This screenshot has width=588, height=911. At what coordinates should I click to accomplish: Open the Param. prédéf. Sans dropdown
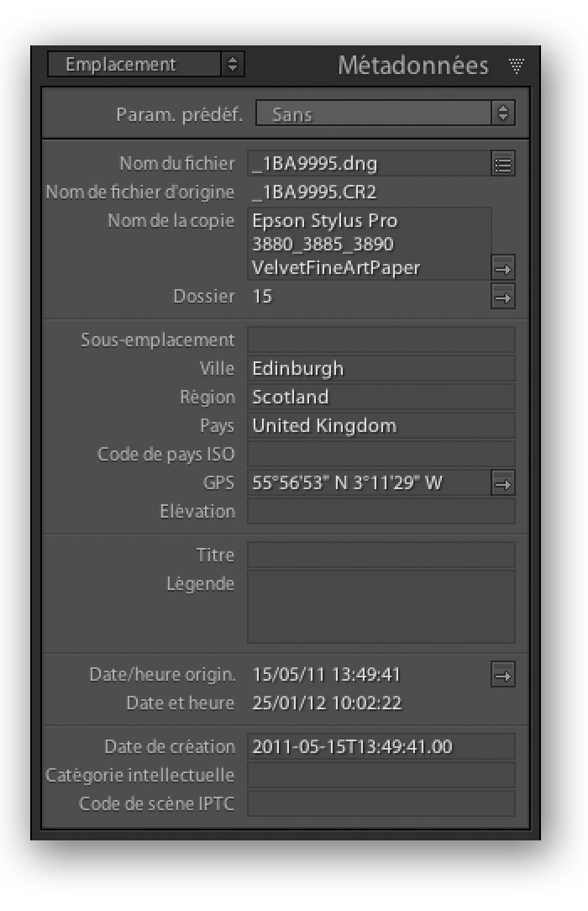(386, 113)
